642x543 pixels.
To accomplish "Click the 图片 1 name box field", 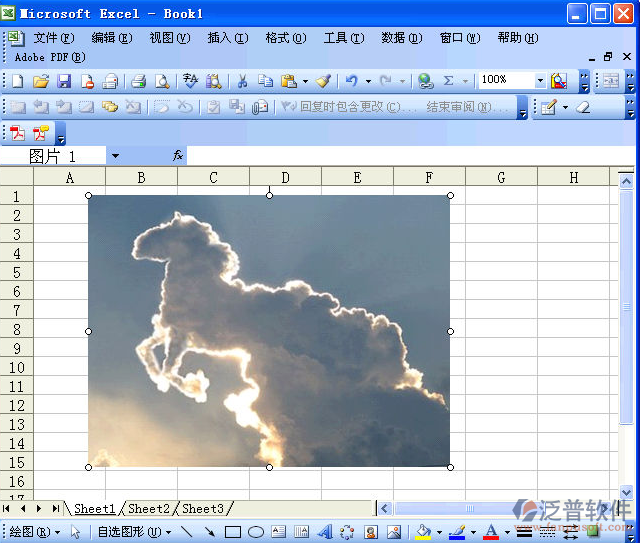I will pyautogui.click(x=53, y=156).
